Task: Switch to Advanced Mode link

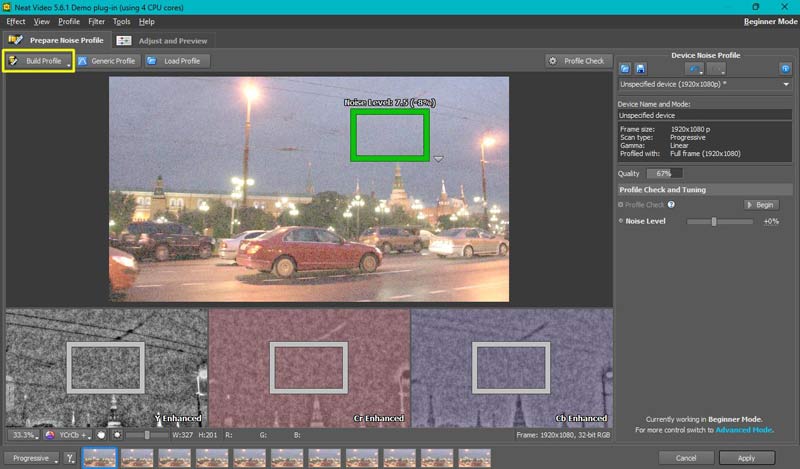Action: (x=744, y=430)
